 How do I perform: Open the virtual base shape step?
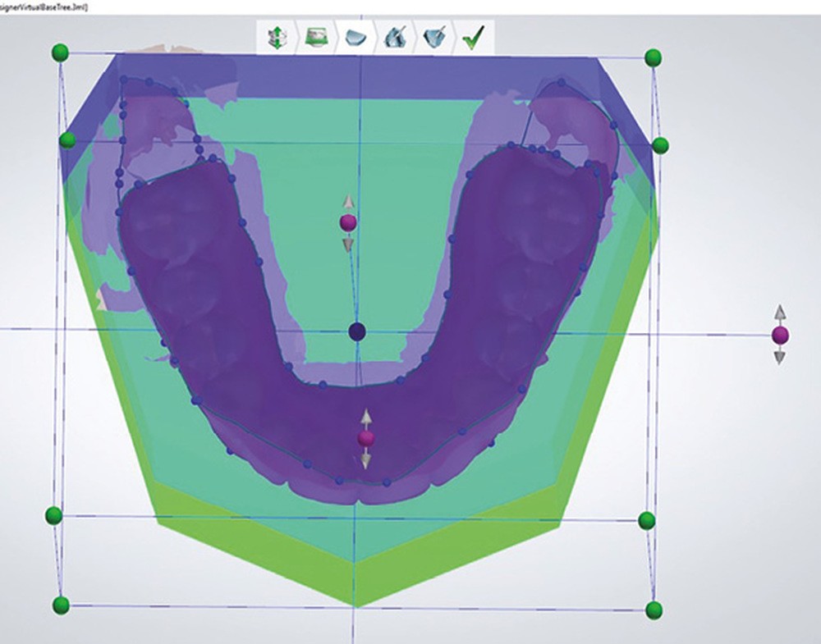pos(355,38)
